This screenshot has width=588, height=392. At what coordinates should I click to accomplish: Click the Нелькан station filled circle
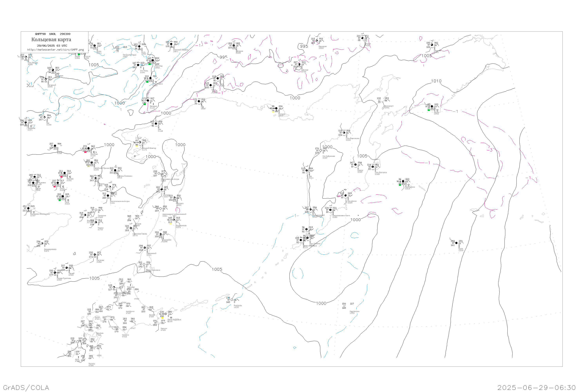click(x=148, y=101)
